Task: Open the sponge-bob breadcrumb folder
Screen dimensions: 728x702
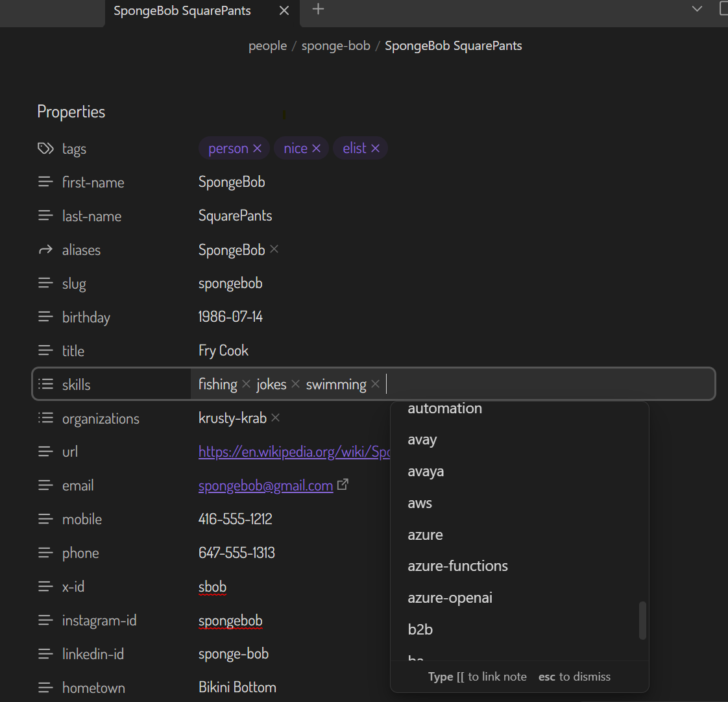Action: (335, 46)
